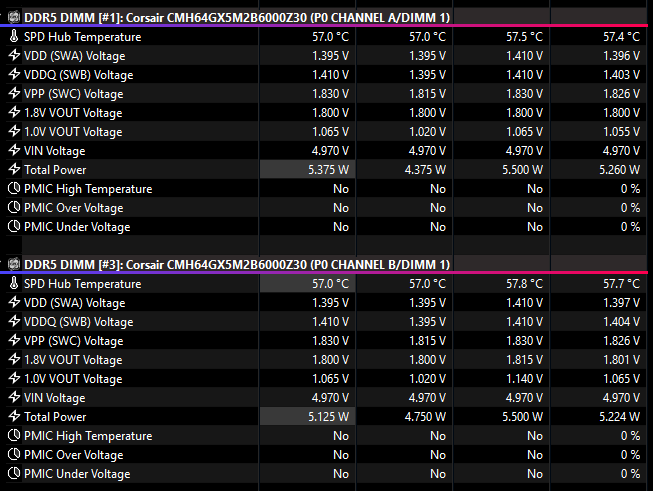Click the bolt icon for DIMM #1 VDD (SWA) Voltage
Viewport: 653px width, 491px height.
click(14, 55)
